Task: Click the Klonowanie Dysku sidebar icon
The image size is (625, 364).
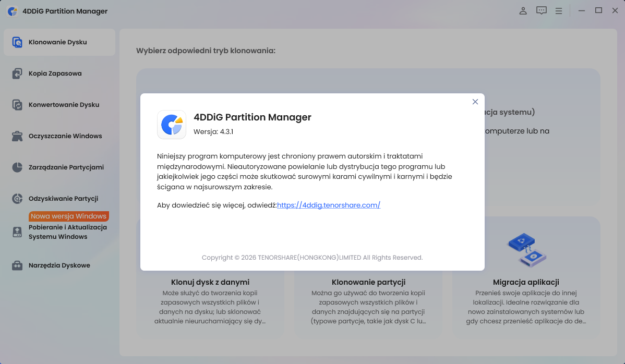Action: [17, 42]
